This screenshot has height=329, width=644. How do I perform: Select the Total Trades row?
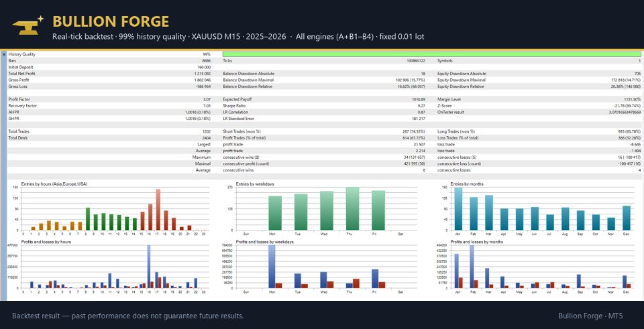109,132
